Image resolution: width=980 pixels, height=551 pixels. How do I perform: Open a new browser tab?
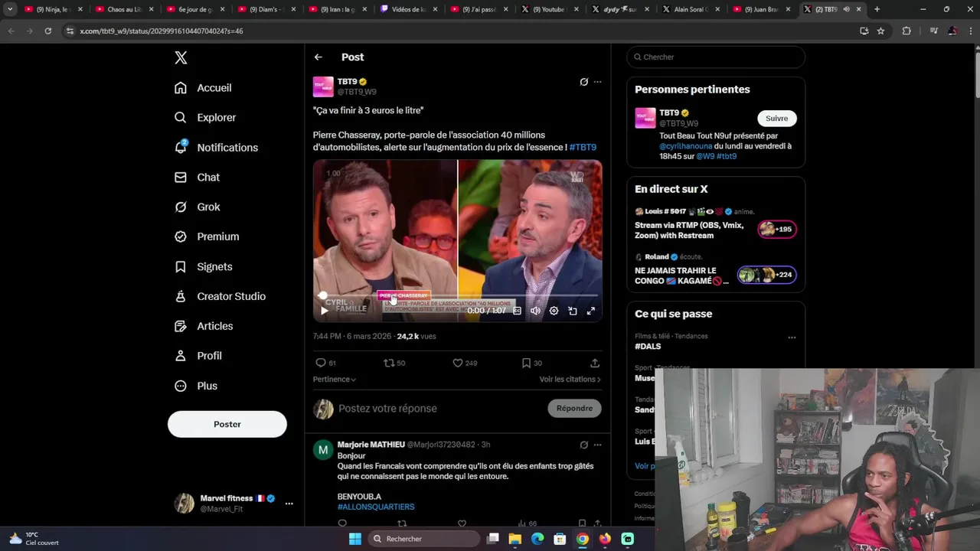click(x=877, y=9)
